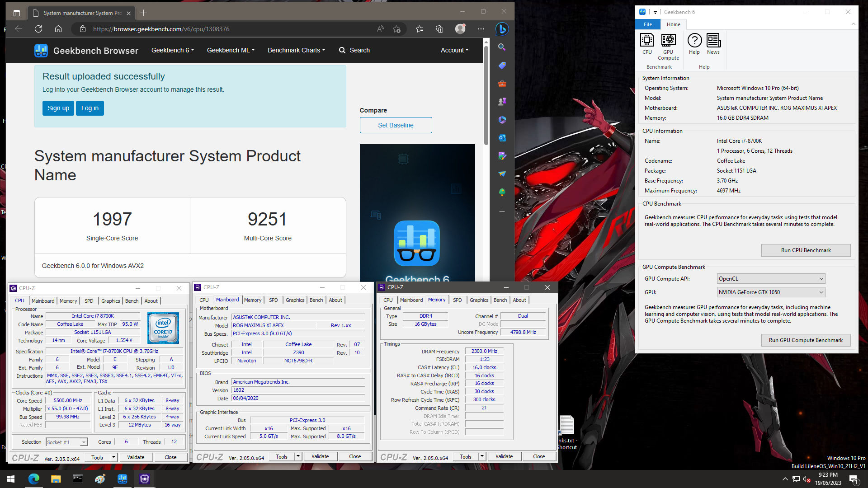Click the browser page vertical scrollbar
The image size is (868, 488).
click(x=486, y=95)
